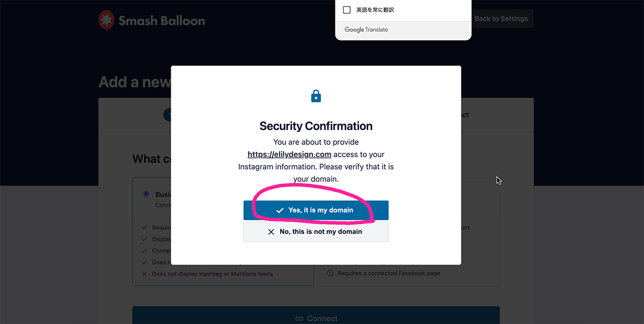The image size is (644, 324).
Task: Choose No, this is not my domain
Action: (x=316, y=232)
